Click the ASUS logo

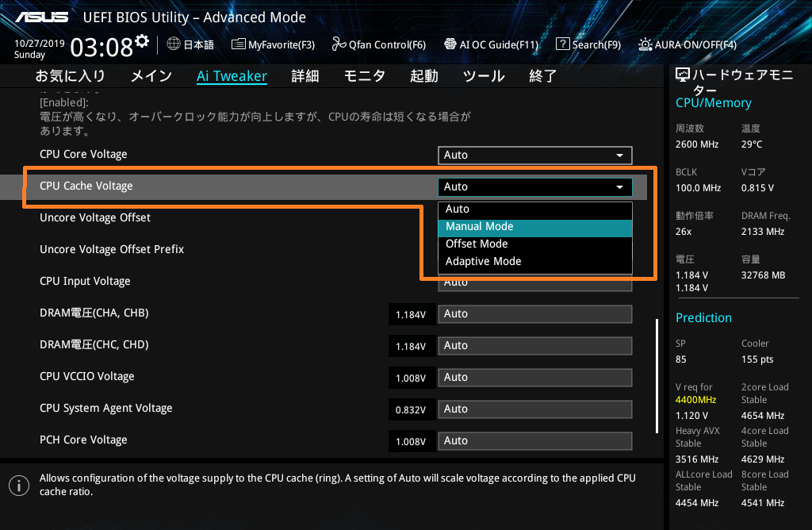point(42,17)
